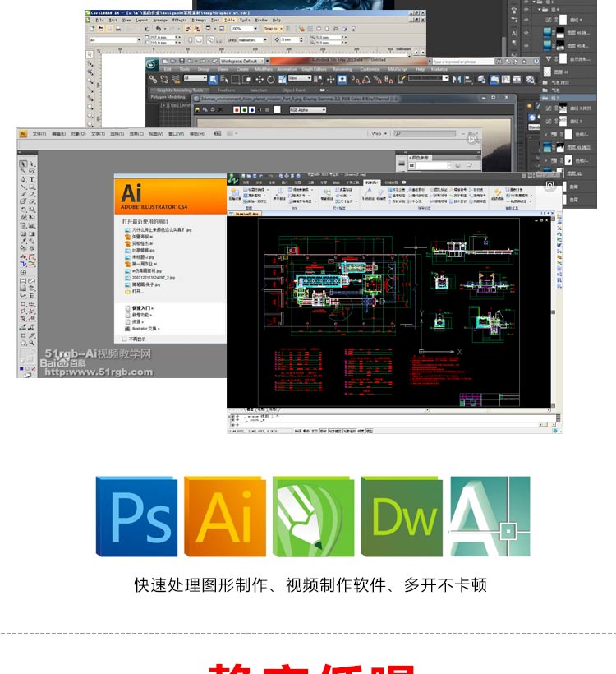Viewport: 616px width, 674px height.
Task: Toggle blue channel in 3ds Max frame window
Action: click(251, 110)
